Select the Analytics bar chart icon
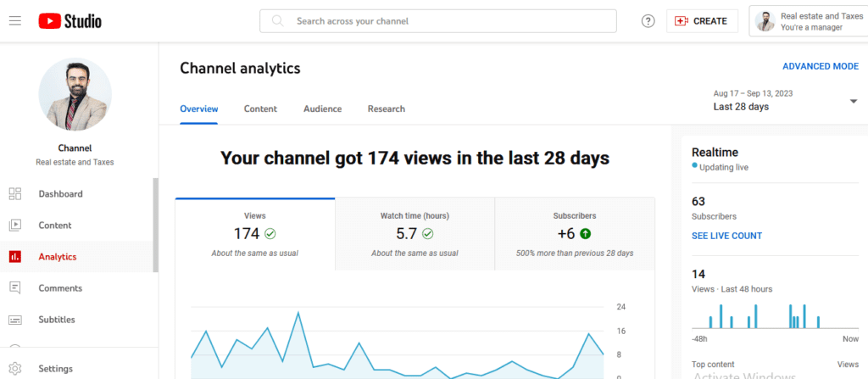The width and height of the screenshot is (868, 379). point(15,257)
